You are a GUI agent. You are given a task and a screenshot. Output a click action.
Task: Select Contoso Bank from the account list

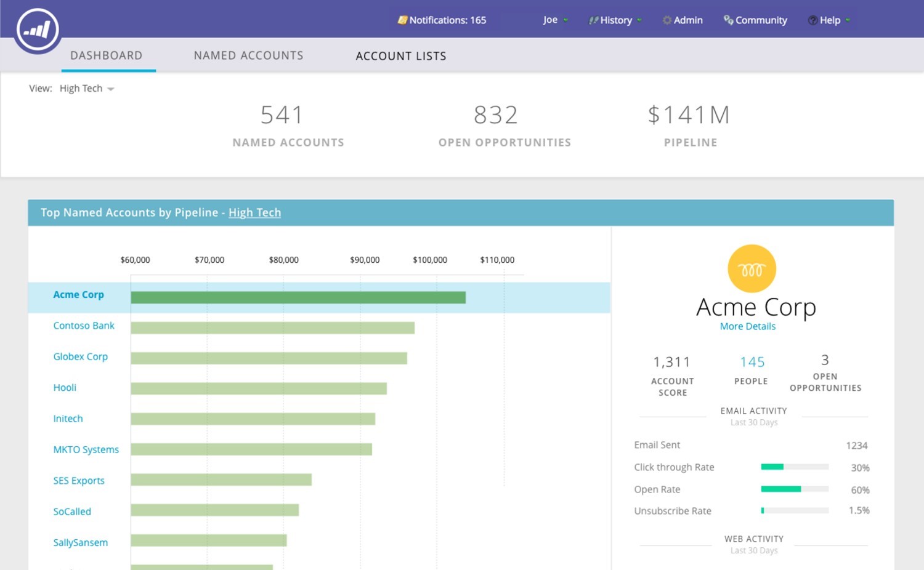click(x=84, y=326)
